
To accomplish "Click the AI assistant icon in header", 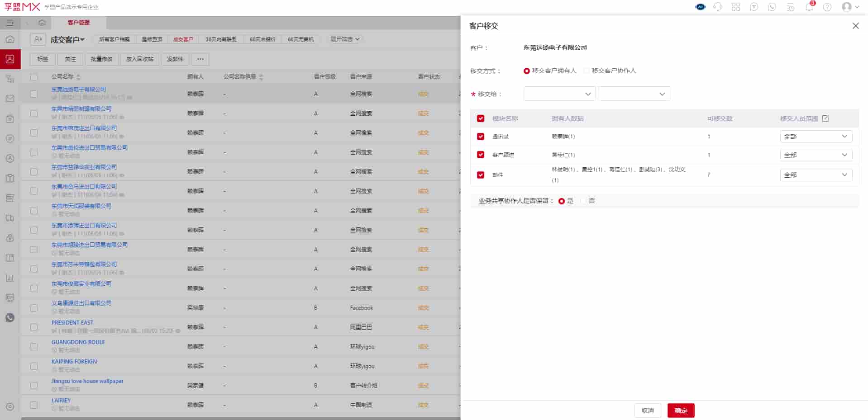I will click(700, 7).
